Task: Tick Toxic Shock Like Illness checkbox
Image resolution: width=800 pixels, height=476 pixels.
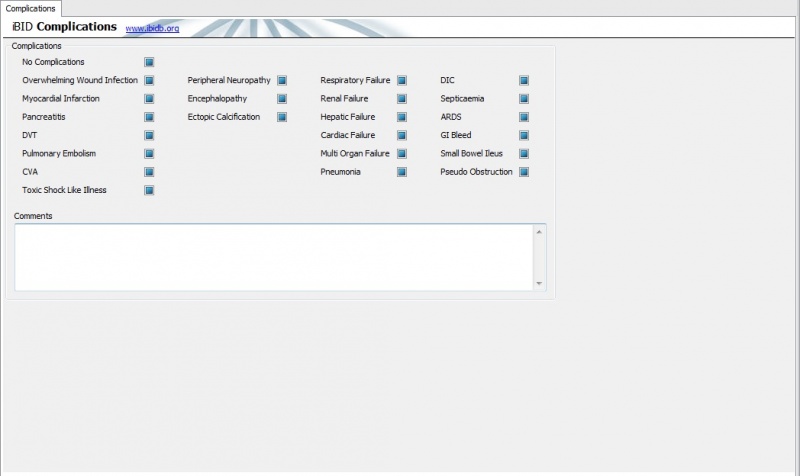Action: [x=149, y=190]
